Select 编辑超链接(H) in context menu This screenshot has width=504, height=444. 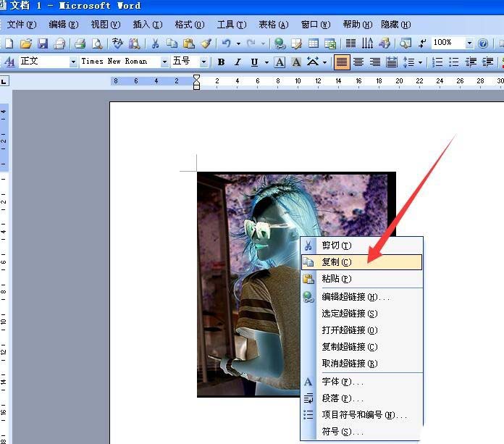[361, 297]
